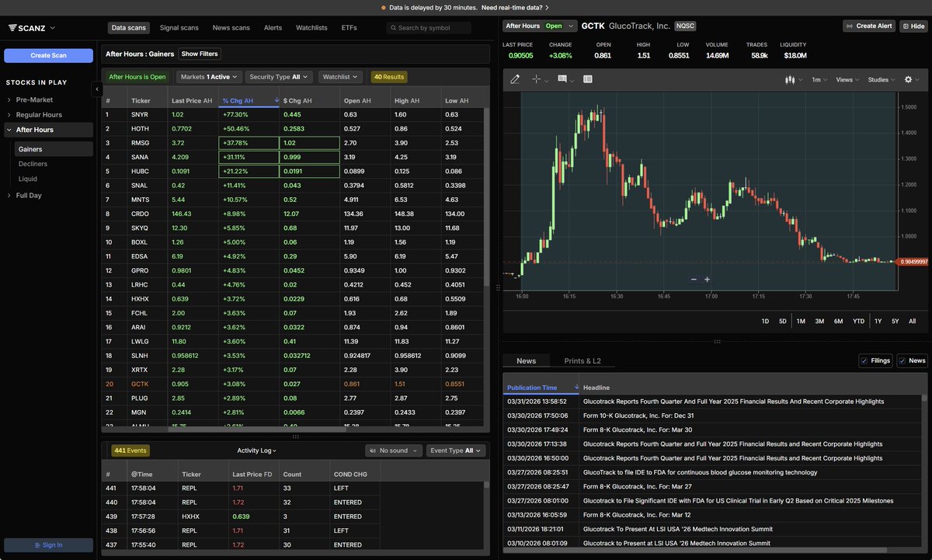This screenshot has width=932, height=560.
Task: Set chart range to 5D
Action: [x=783, y=321]
